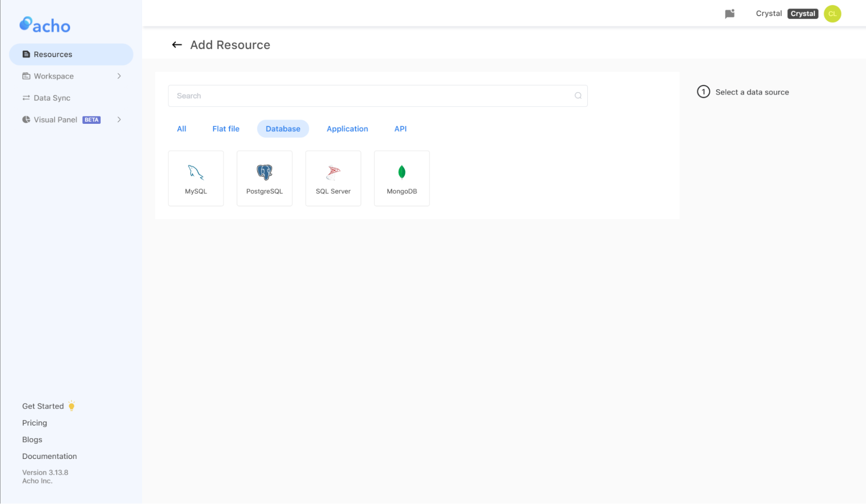Open the flag notifications icon

(x=730, y=14)
